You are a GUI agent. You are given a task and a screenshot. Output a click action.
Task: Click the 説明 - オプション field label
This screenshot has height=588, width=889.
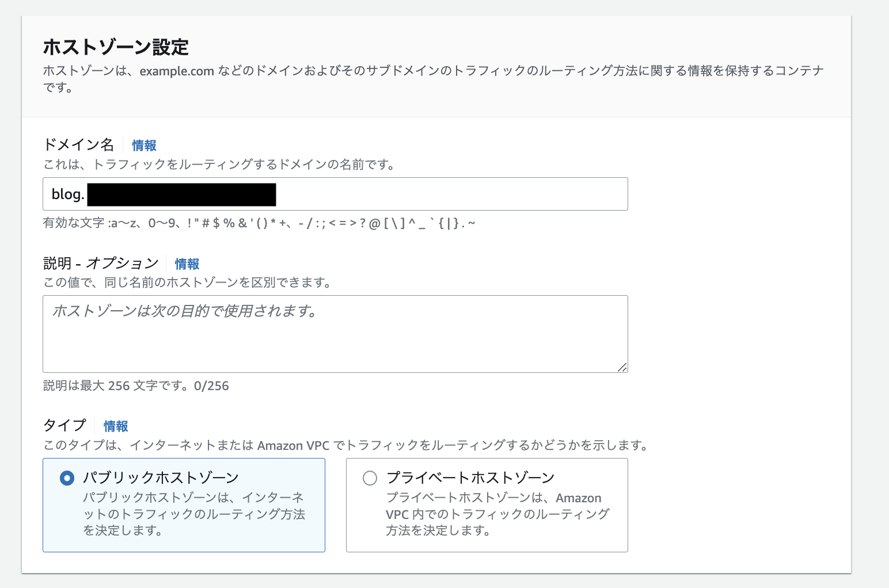pyautogui.click(x=101, y=264)
